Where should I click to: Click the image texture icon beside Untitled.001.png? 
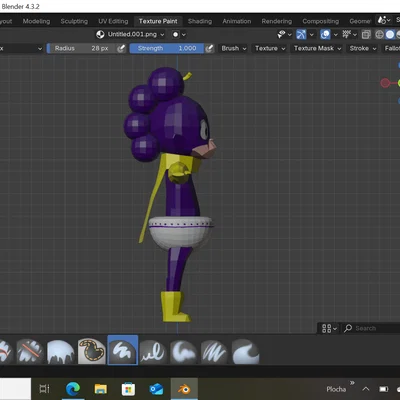click(x=100, y=34)
